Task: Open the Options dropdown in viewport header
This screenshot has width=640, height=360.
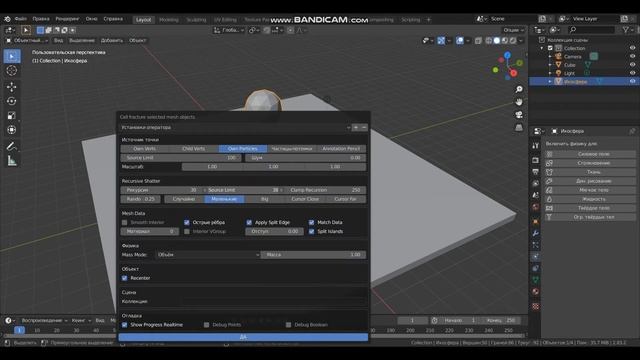Action: (x=513, y=30)
